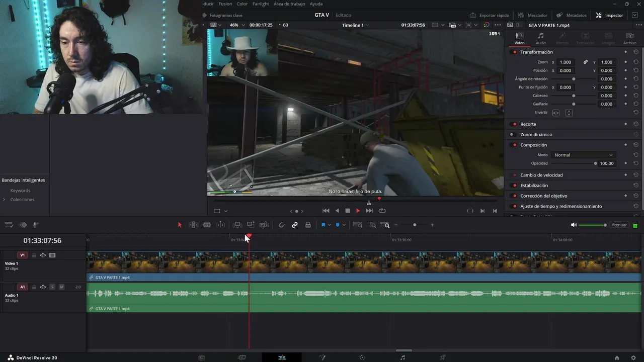Viewport: 644px width, 362px height.
Task: Click the Atenuar button
Action: [x=619, y=225]
